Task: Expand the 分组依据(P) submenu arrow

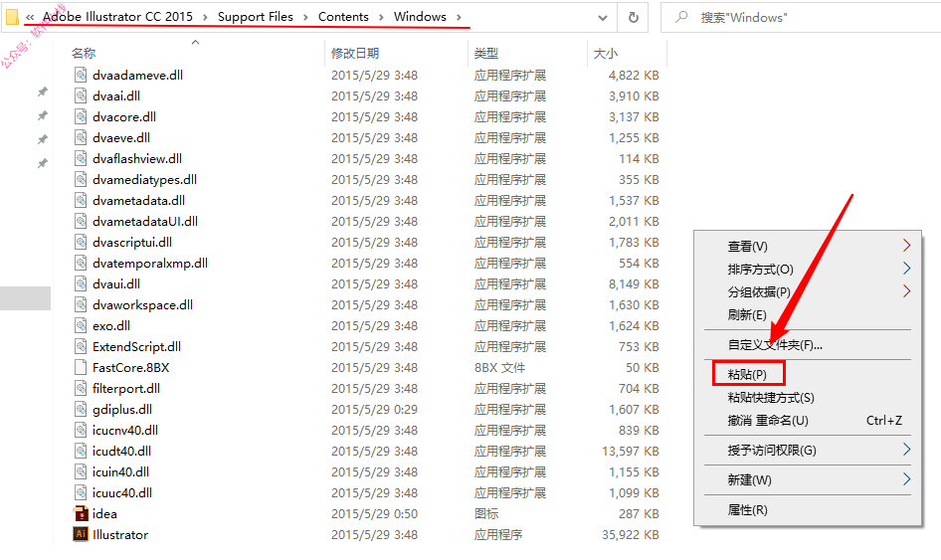Action: [x=906, y=291]
